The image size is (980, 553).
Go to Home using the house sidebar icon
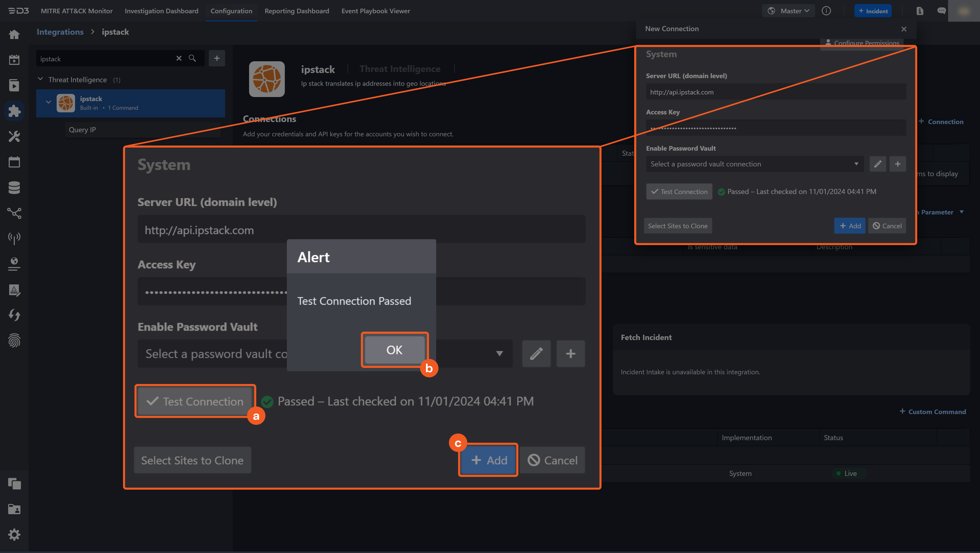[x=14, y=34]
